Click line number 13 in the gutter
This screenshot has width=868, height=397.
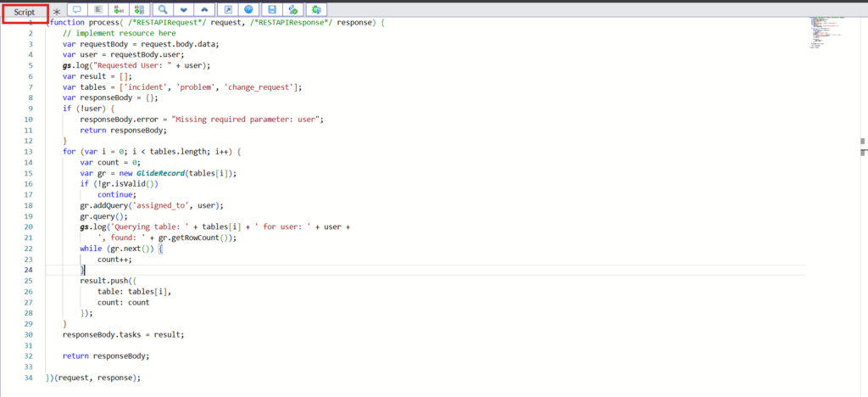pyautogui.click(x=28, y=151)
